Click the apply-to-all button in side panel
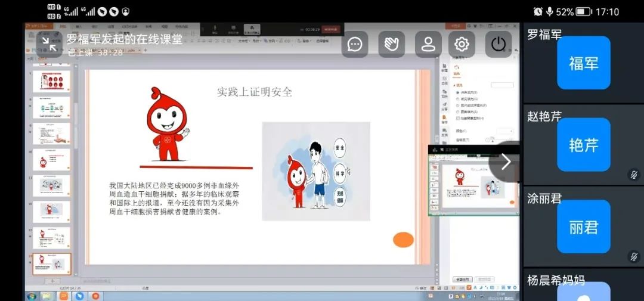 [463, 279]
